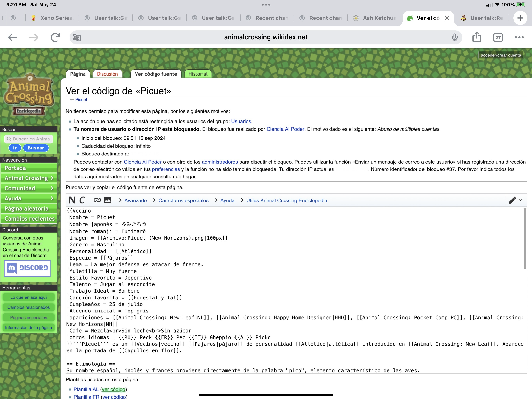Click the insert image file icon
Image resolution: width=532 pixels, height=399 pixels.
[107, 200]
